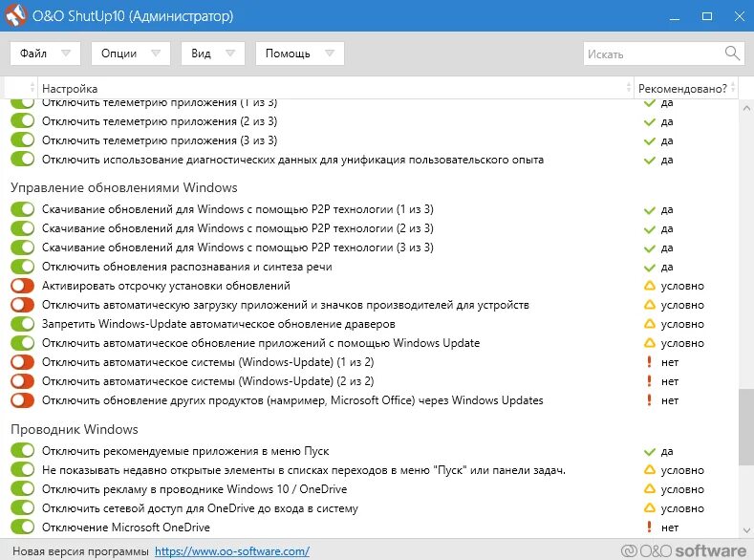Click red exclamation icon for Отключение Microsoft OneDrive
754x560 pixels.
coord(650,528)
